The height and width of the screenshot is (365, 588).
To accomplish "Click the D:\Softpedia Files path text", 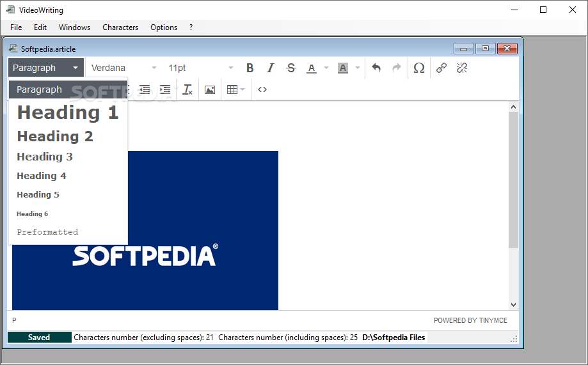I will (x=393, y=338).
